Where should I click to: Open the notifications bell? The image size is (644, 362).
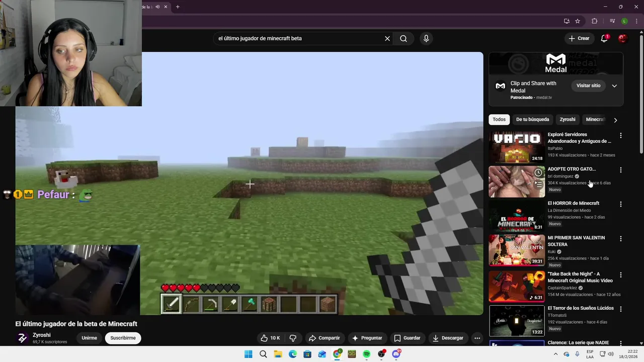point(604,38)
